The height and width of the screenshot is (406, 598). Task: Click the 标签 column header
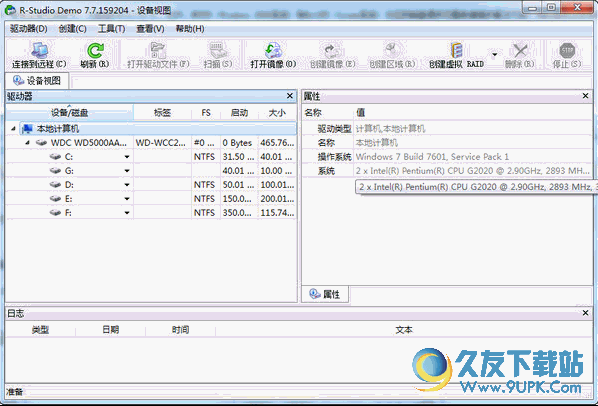[162, 112]
